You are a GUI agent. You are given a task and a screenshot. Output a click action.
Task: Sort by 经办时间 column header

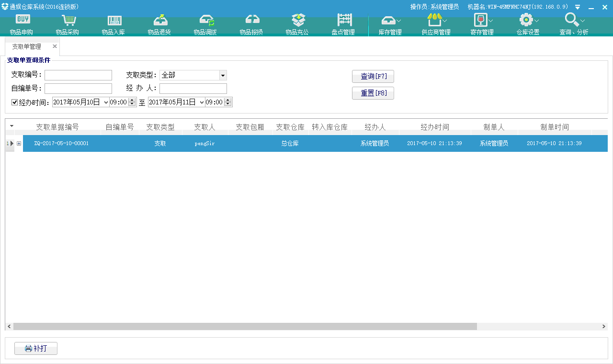435,127
